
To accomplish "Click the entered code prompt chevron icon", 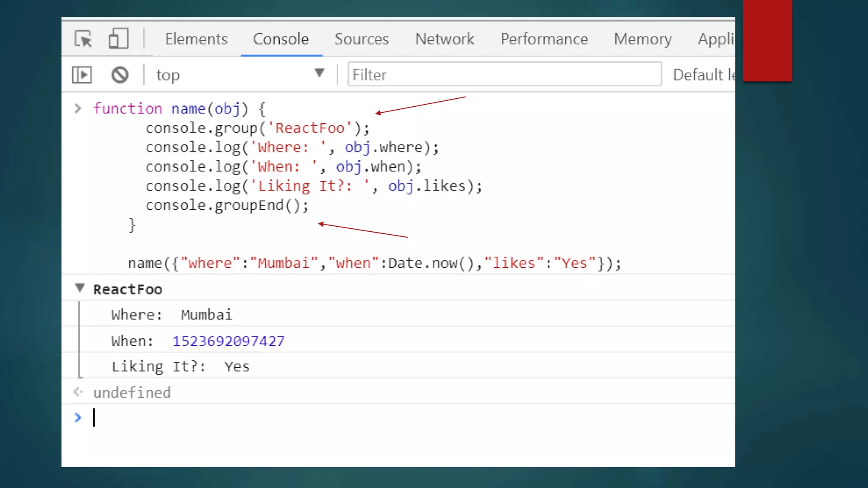I will [78, 108].
